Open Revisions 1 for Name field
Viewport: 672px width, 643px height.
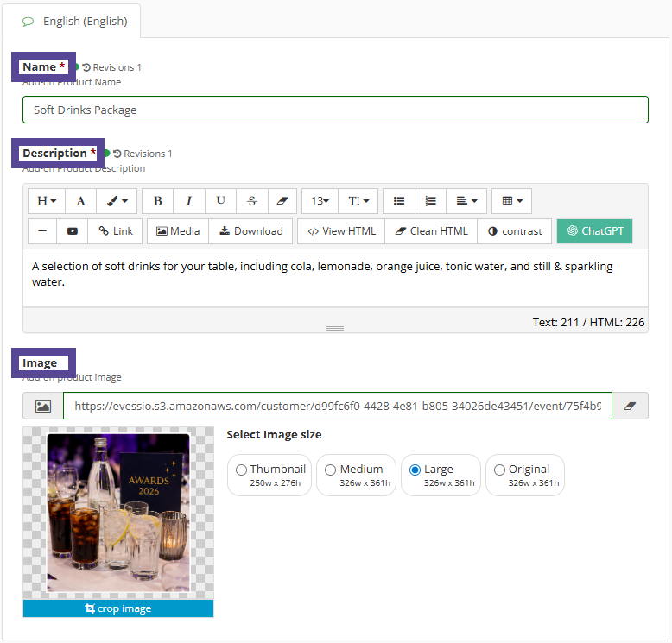[x=111, y=67]
